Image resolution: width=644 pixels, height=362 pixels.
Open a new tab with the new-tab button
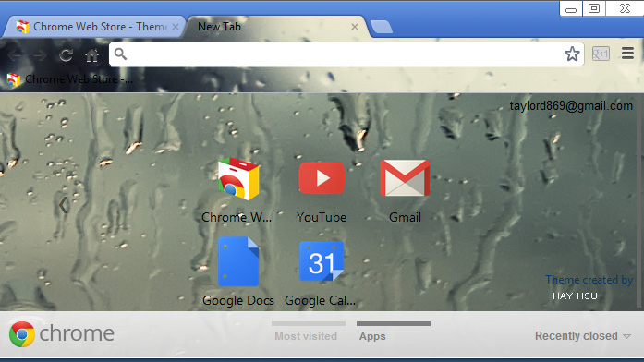[x=382, y=27]
